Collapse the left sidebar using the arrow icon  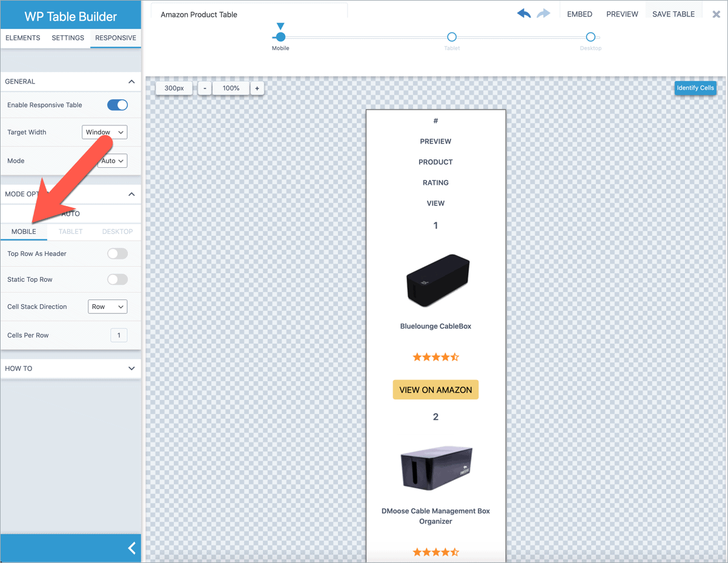click(x=131, y=548)
